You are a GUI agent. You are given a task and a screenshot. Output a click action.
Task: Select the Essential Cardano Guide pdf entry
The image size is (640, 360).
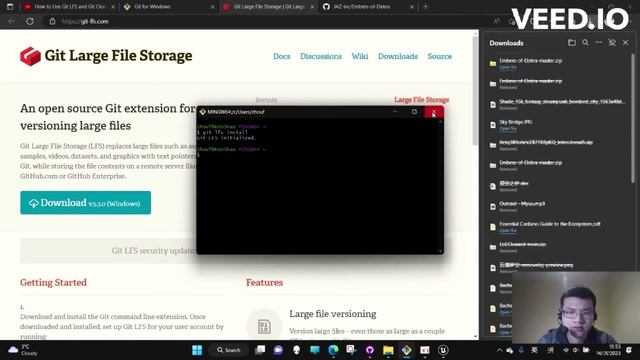point(558,227)
